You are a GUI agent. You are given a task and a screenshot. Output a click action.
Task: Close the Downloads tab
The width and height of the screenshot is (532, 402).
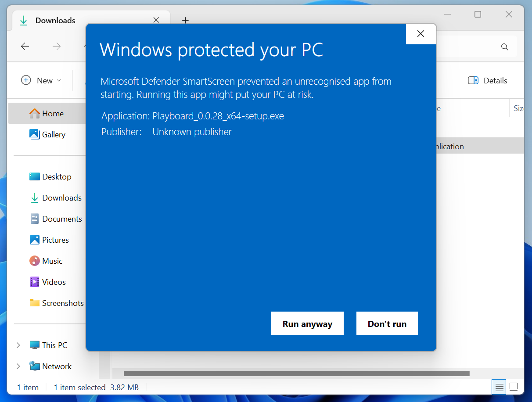(x=156, y=20)
